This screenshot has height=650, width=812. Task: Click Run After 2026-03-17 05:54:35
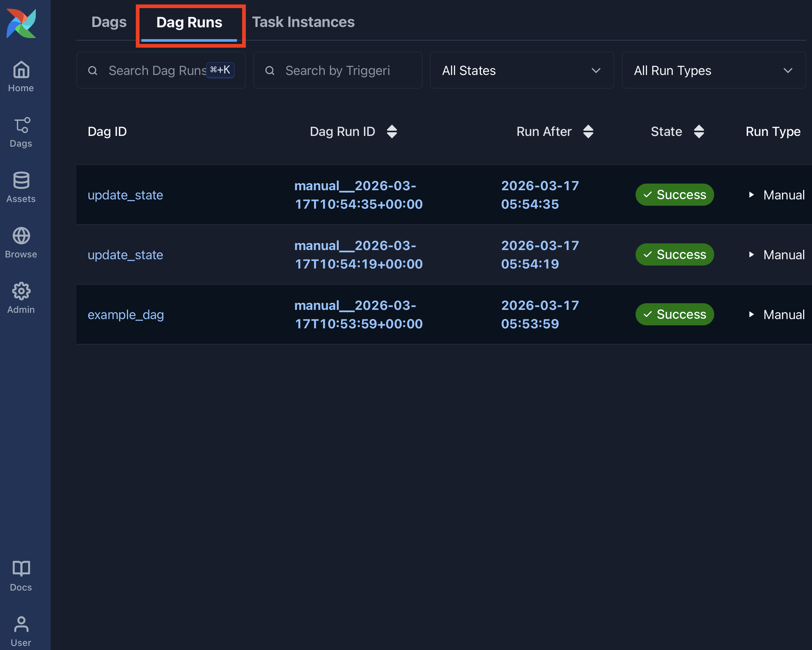(x=540, y=195)
